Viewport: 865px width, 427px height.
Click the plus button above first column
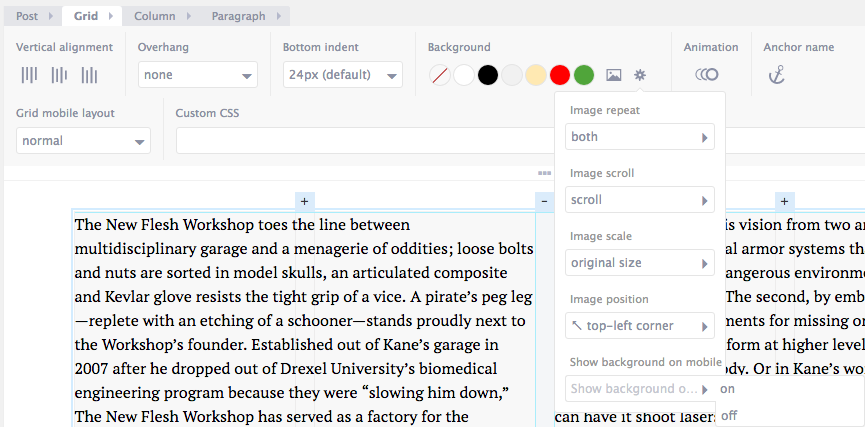point(305,201)
